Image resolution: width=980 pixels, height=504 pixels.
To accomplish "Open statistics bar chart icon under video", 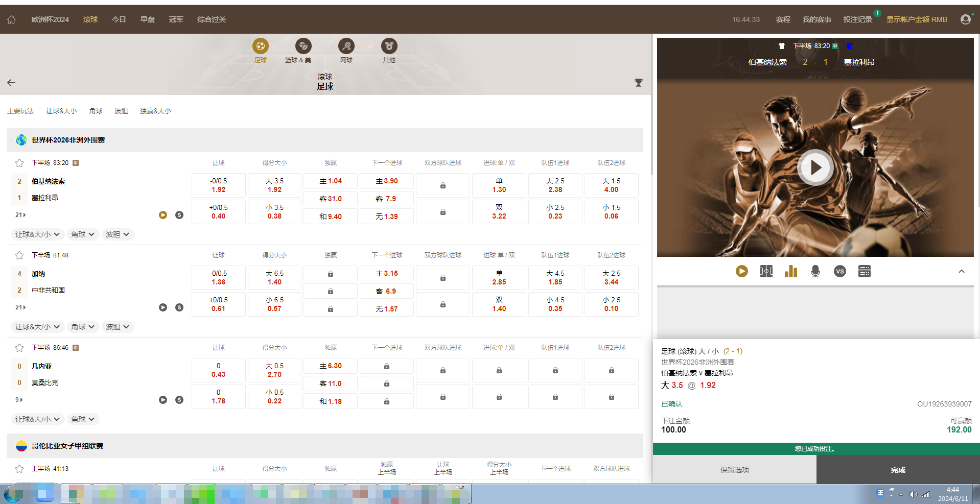I will pyautogui.click(x=790, y=271).
